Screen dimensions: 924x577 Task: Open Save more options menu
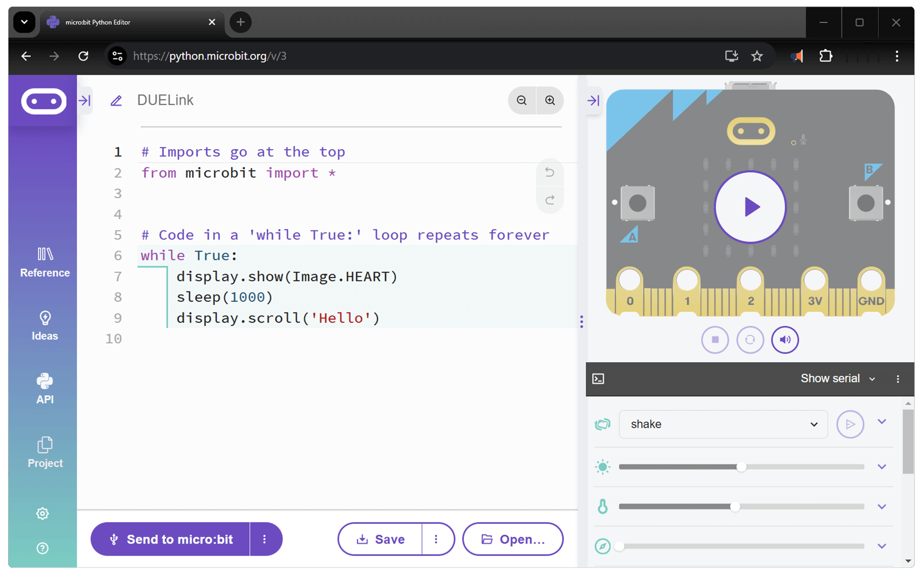[436, 539]
